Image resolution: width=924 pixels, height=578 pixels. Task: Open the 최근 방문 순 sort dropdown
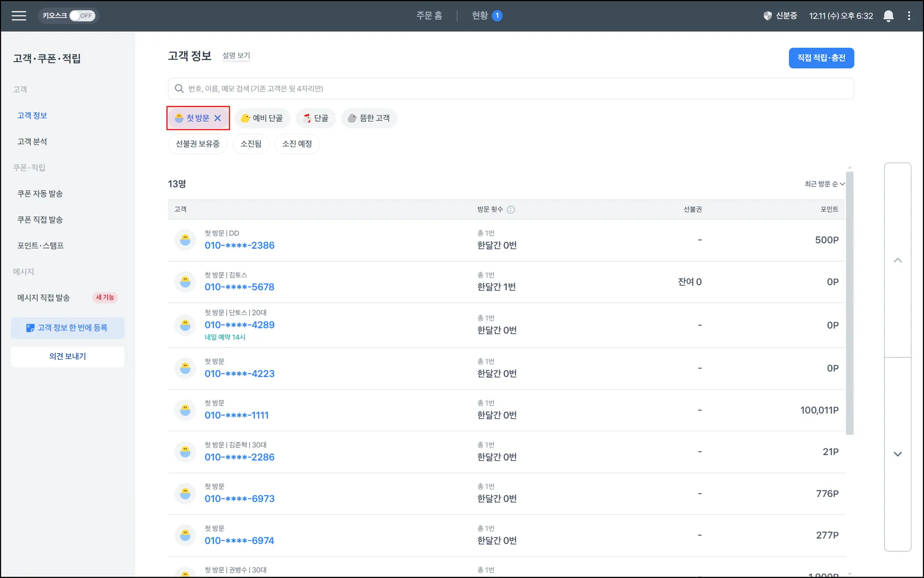point(824,184)
